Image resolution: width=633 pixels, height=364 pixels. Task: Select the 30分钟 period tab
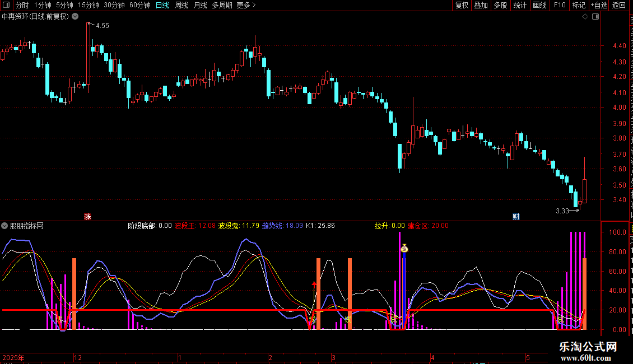tap(114, 5)
